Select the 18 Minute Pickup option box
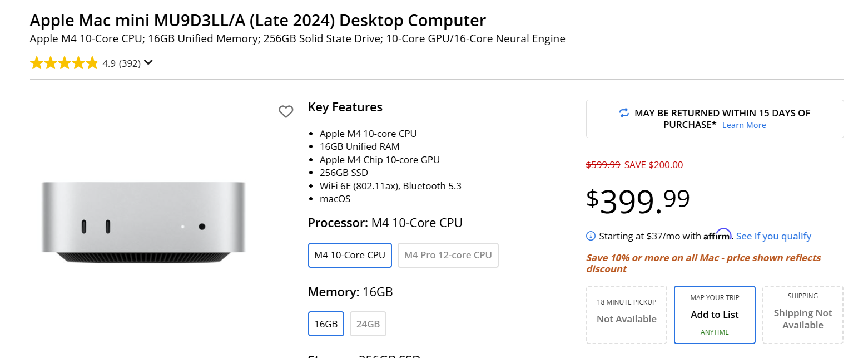The height and width of the screenshot is (358, 868). [x=626, y=315]
